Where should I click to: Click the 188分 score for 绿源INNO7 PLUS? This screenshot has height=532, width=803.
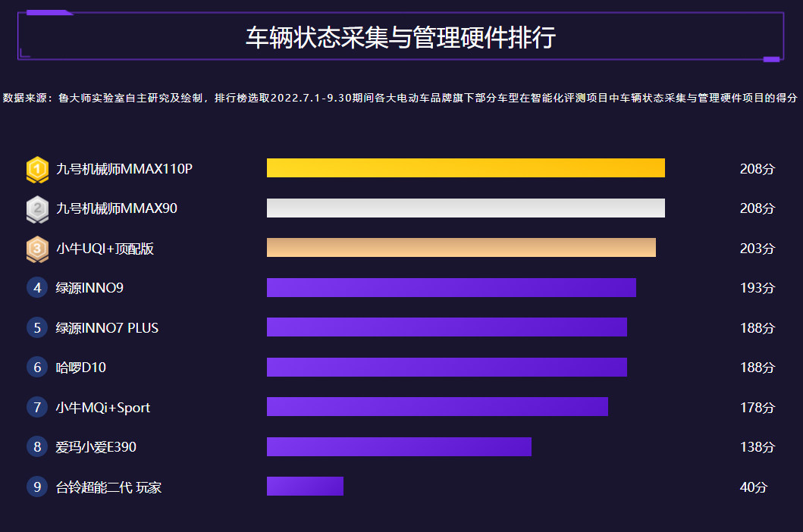click(x=758, y=327)
